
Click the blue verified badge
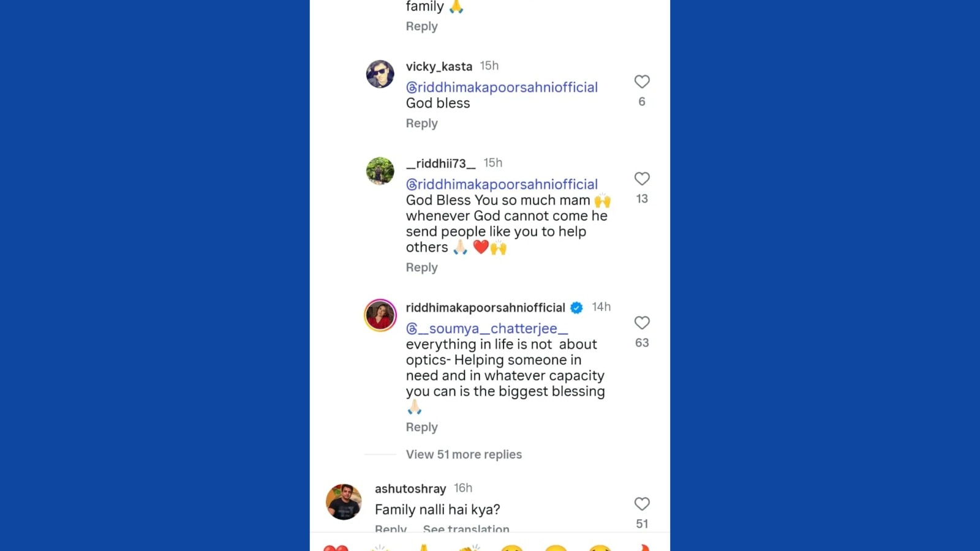click(576, 307)
